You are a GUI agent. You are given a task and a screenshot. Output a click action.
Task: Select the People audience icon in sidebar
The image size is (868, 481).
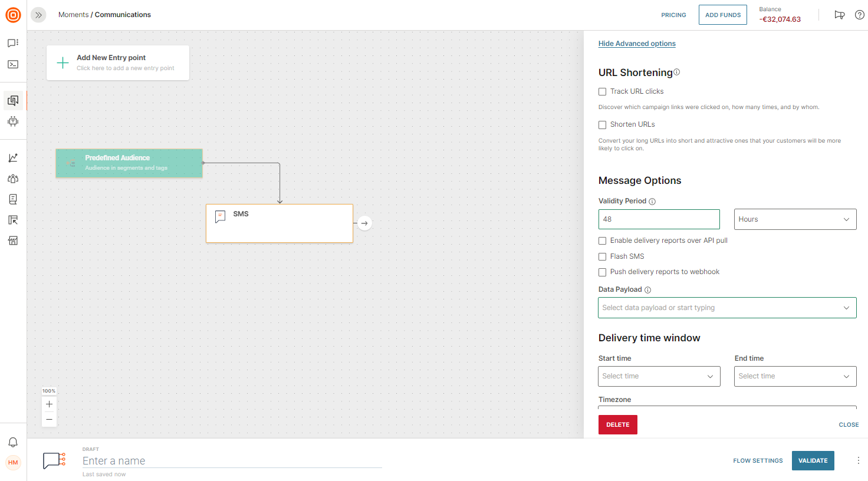pos(13,178)
